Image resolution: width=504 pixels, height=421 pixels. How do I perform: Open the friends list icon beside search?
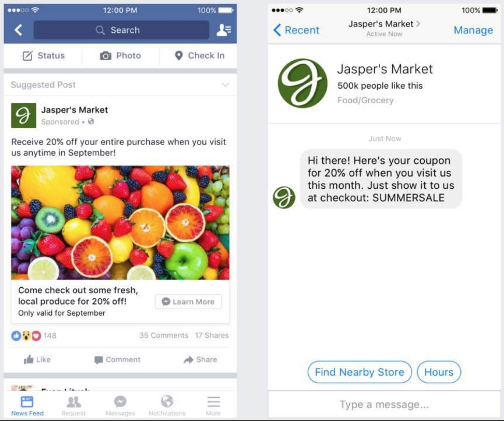coord(223,30)
